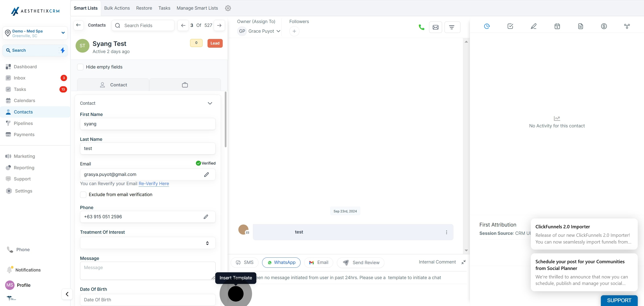Image resolution: width=644 pixels, height=306 pixels.
Task: Open the Notes pencil icon in right panel
Action: 534,26
